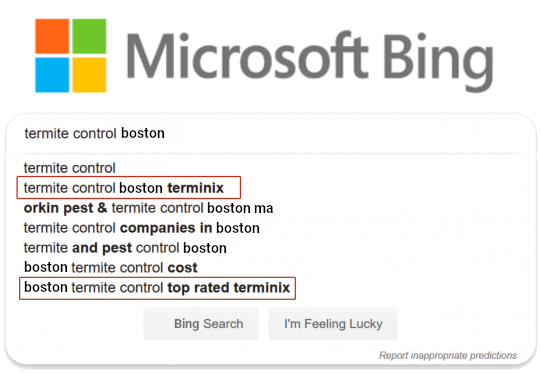Choose "termite and pest control boston" suggestion

pyautogui.click(x=125, y=248)
